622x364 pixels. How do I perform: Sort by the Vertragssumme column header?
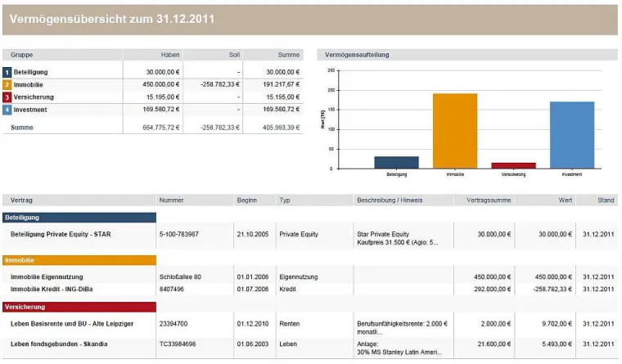click(x=488, y=200)
